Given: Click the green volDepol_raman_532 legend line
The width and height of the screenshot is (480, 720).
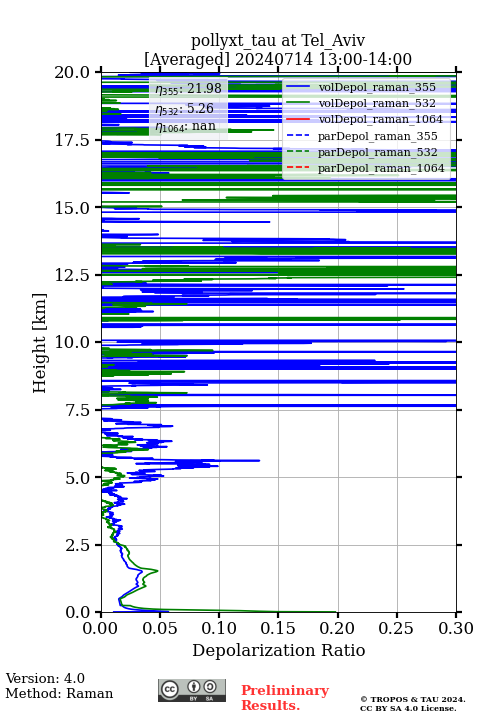Looking at the screenshot, I should (298, 103).
